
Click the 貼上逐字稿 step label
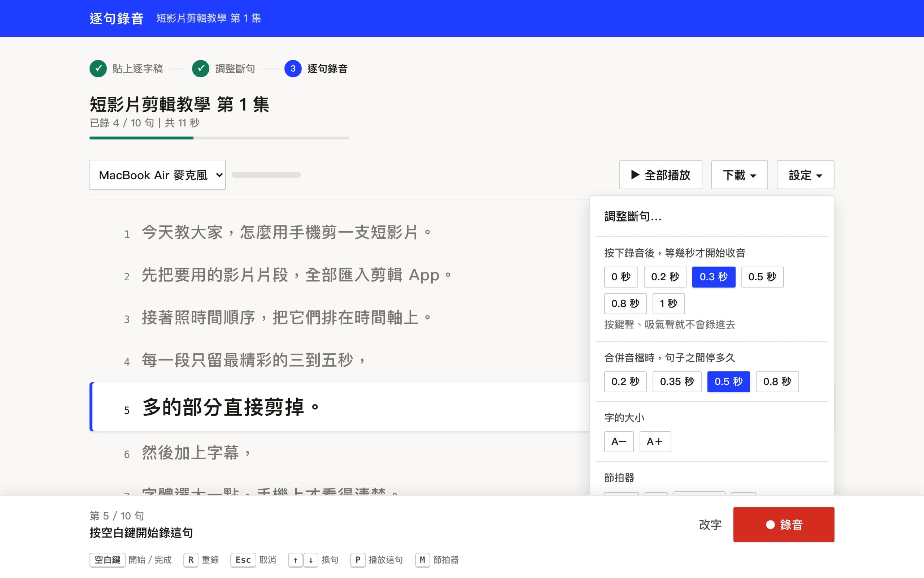138,69
